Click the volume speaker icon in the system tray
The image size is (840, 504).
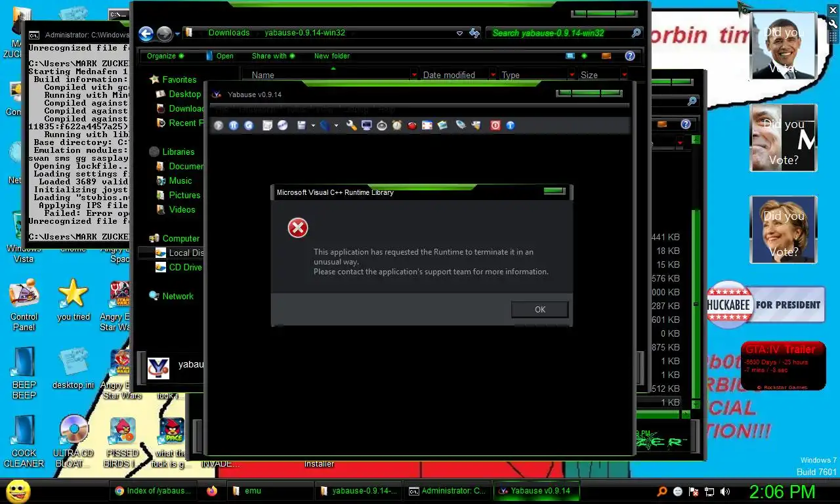[x=724, y=492]
